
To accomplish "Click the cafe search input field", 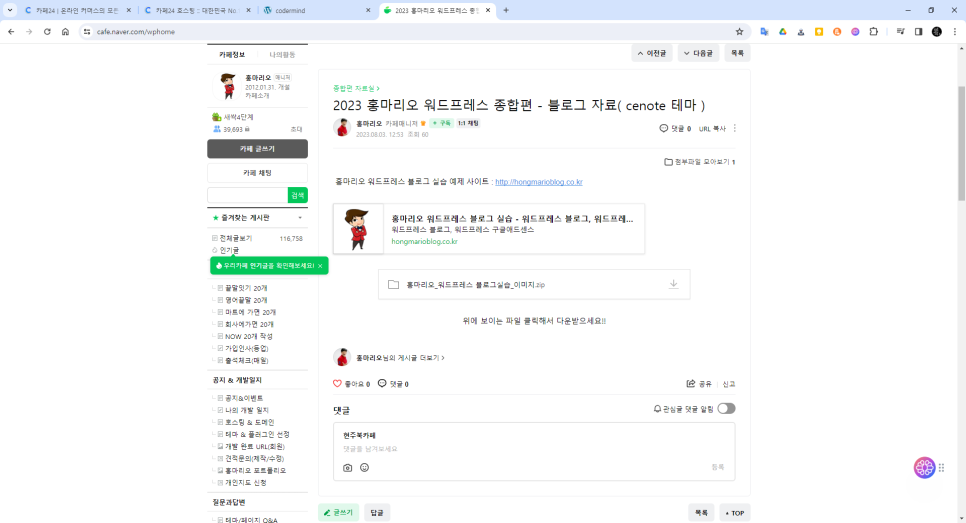I will point(248,195).
